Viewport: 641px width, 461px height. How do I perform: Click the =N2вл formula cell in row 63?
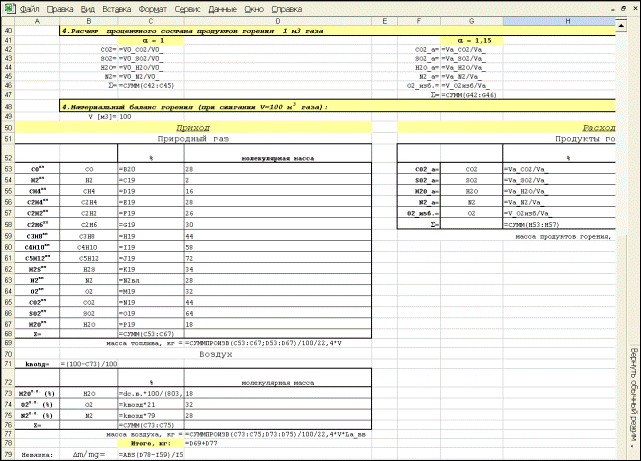pyautogui.click(x=151, y=280)
